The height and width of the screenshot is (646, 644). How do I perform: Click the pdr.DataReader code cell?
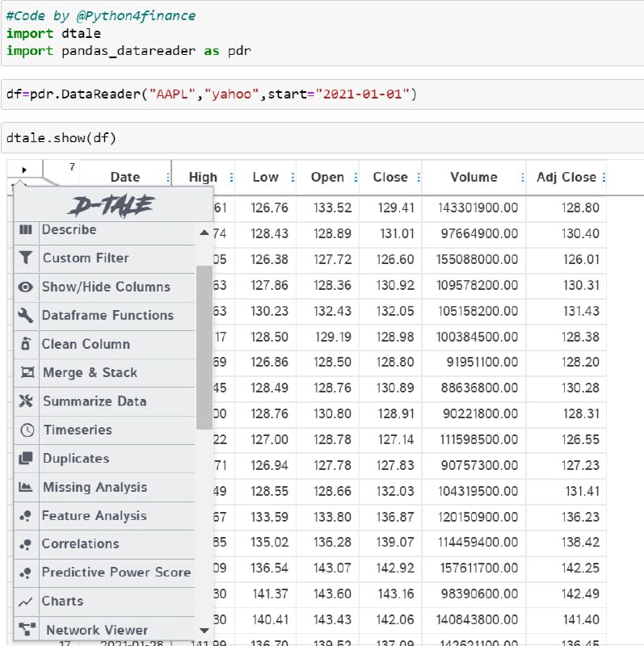(323, 94)
